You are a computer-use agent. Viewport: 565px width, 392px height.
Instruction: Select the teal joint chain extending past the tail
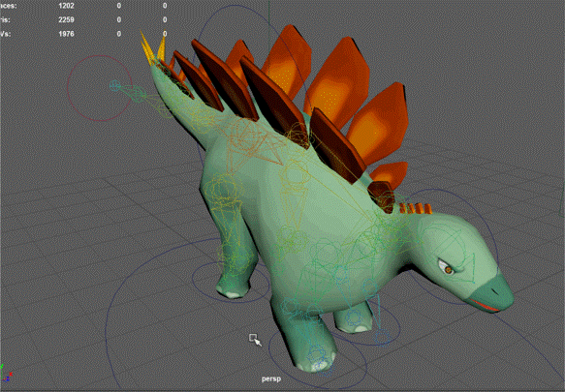coord(127,91)
